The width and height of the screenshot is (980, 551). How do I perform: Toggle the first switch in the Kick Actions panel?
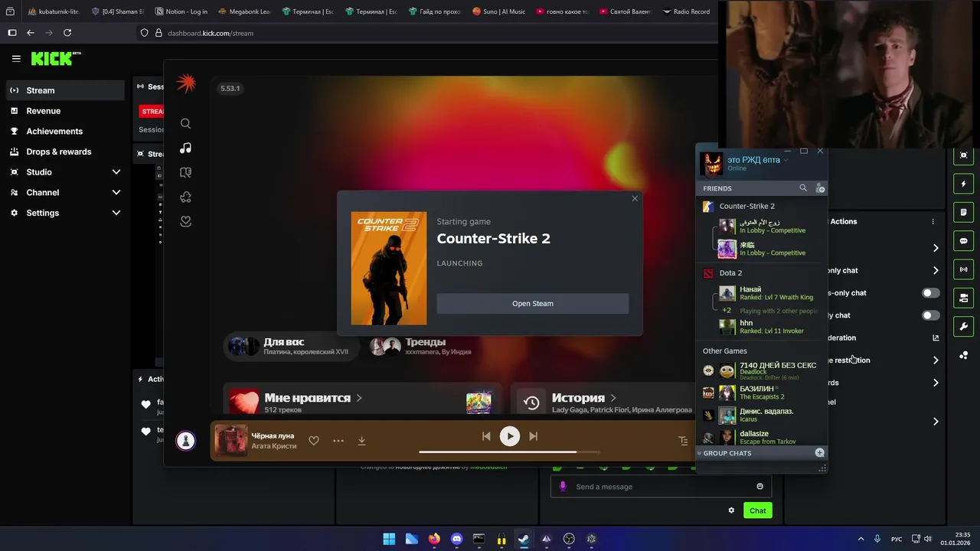tap(930, 293)
